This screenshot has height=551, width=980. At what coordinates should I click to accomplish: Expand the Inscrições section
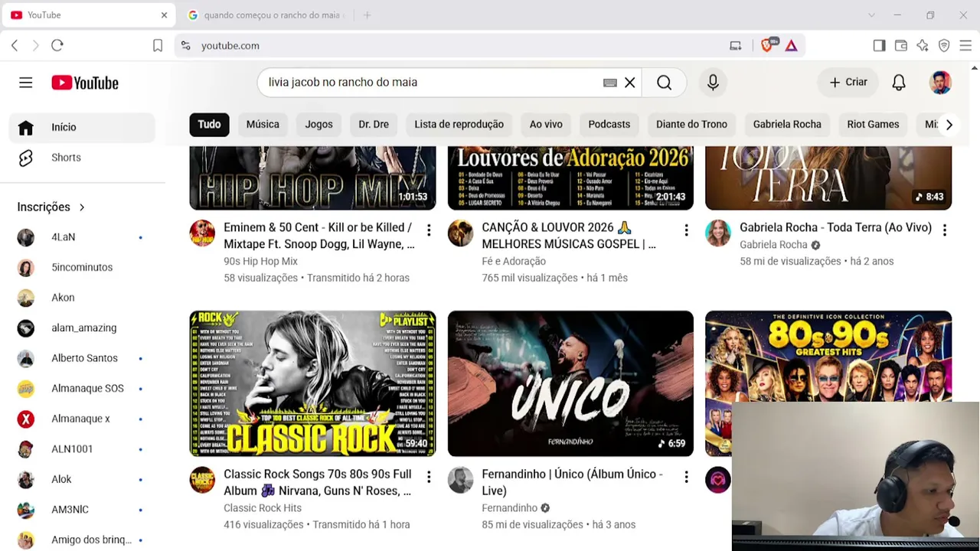51,207
